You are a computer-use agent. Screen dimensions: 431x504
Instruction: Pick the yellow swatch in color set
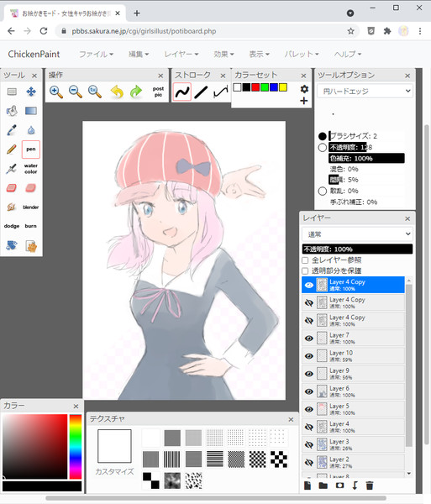(x=283, y=87)
